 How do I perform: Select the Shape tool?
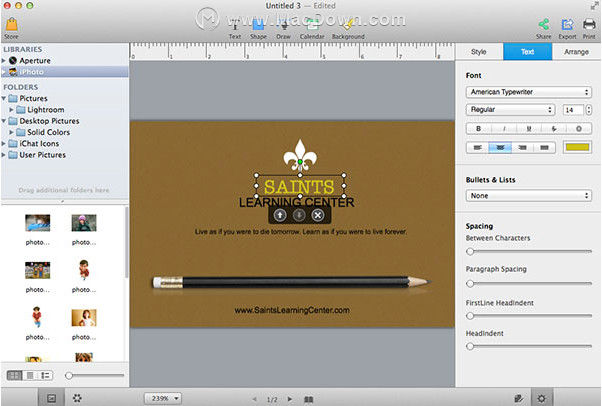pos(258,29)
